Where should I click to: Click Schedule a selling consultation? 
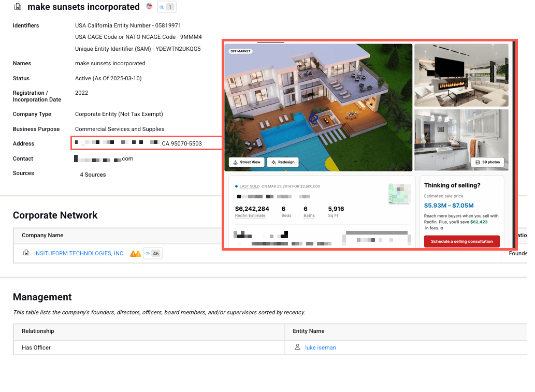pos(461,241)
